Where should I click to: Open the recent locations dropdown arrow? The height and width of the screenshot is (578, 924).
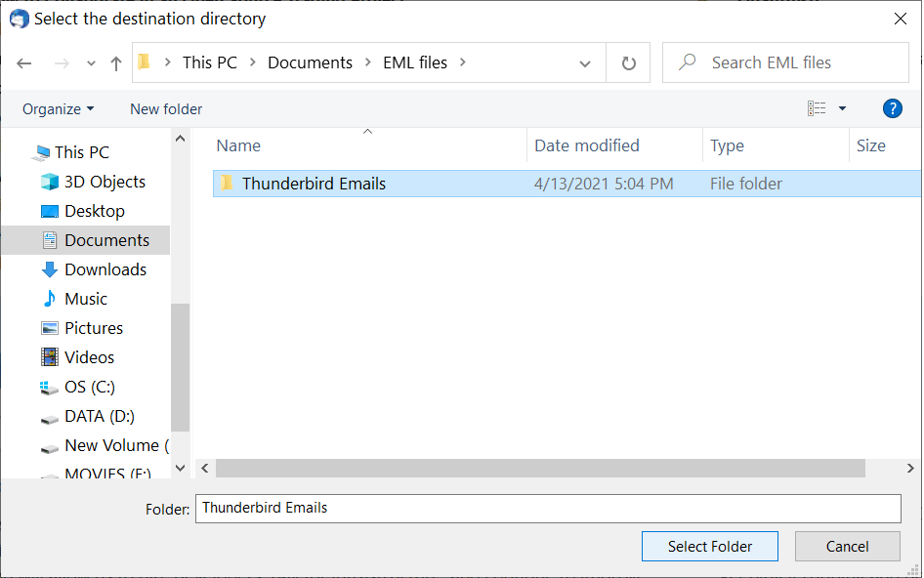[91, 63]
